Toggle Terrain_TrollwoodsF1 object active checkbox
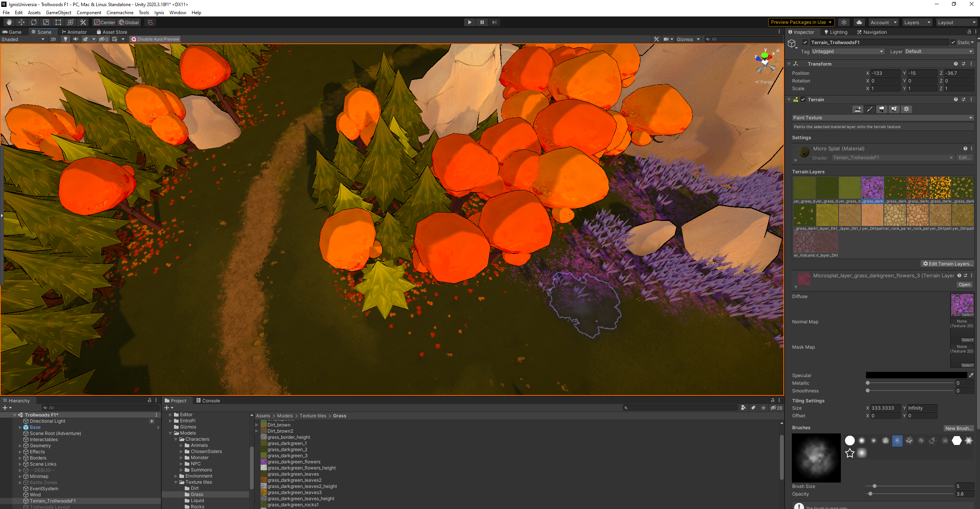 (805, 42)
